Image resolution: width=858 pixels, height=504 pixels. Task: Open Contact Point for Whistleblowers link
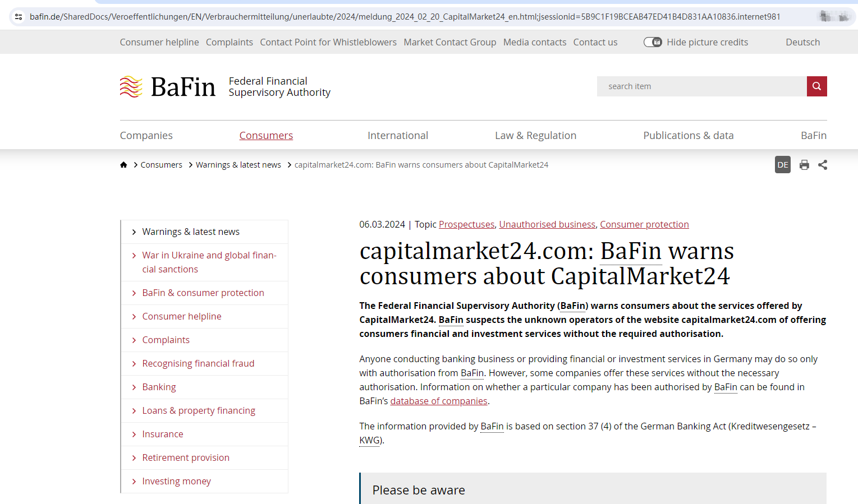tap(328, 42)
